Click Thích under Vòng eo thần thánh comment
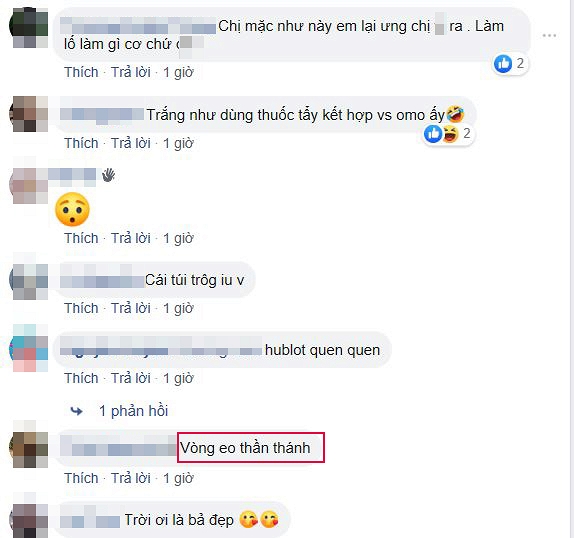The image size is (574, 538). click(81, 478)
